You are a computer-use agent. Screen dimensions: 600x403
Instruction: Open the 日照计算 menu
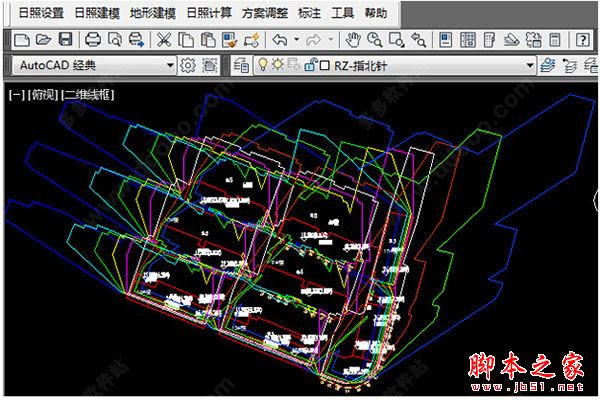coord(209,13)
